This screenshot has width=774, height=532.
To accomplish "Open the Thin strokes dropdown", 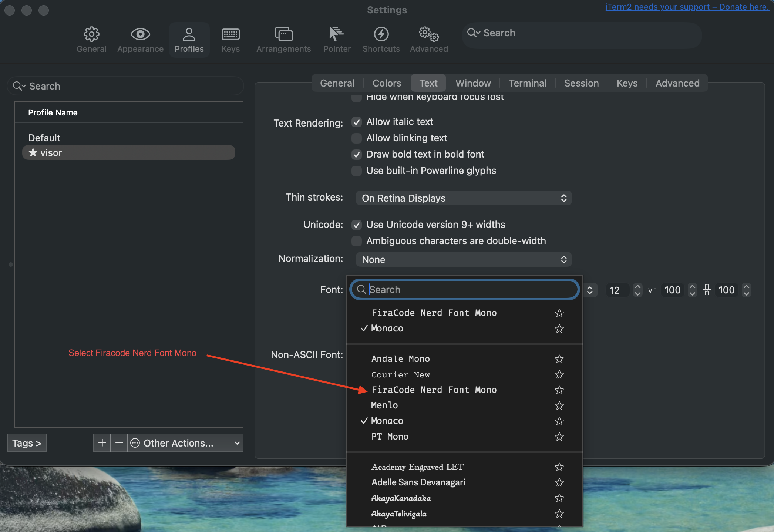I will point(464,198).
